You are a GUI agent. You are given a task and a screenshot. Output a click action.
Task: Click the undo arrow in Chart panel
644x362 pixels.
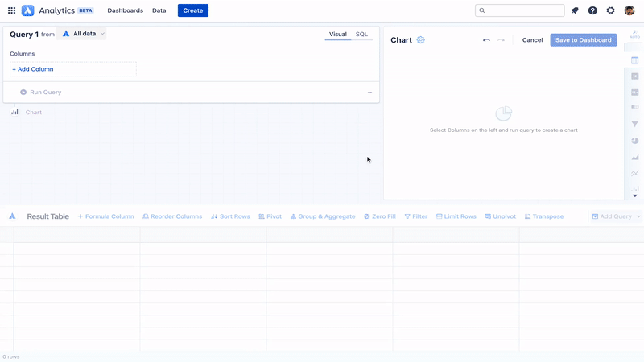pyautogui.click(x=486, y=40)
